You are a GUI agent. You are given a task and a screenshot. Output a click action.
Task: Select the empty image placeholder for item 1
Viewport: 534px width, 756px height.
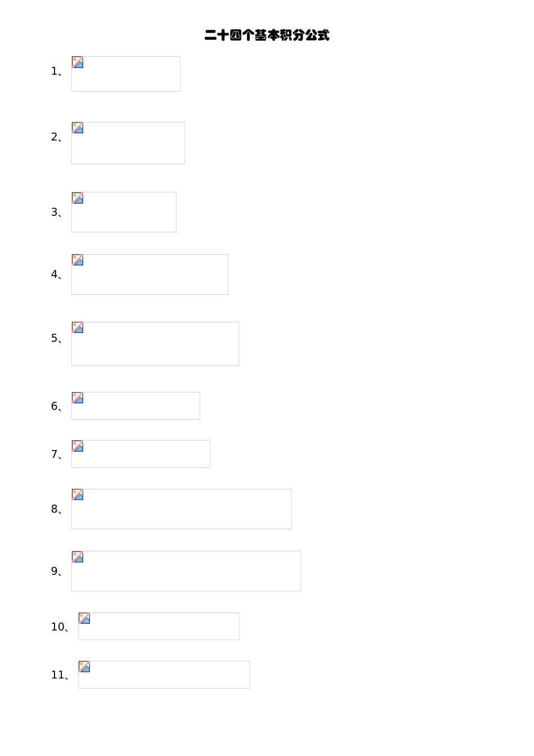click(132, 77)
